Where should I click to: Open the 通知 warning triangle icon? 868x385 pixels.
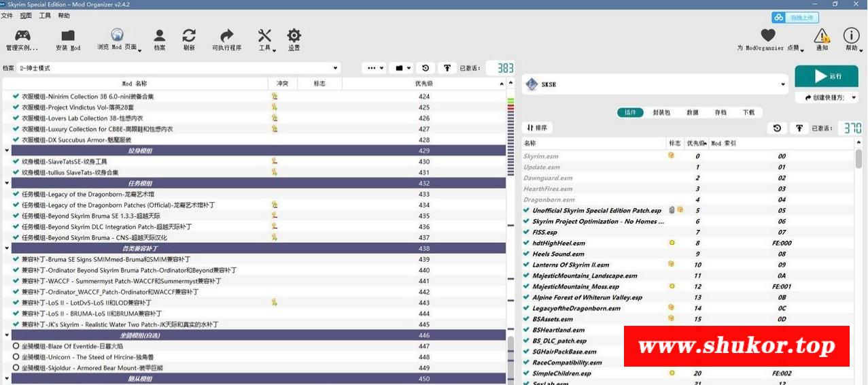click(x=822, y=35)
